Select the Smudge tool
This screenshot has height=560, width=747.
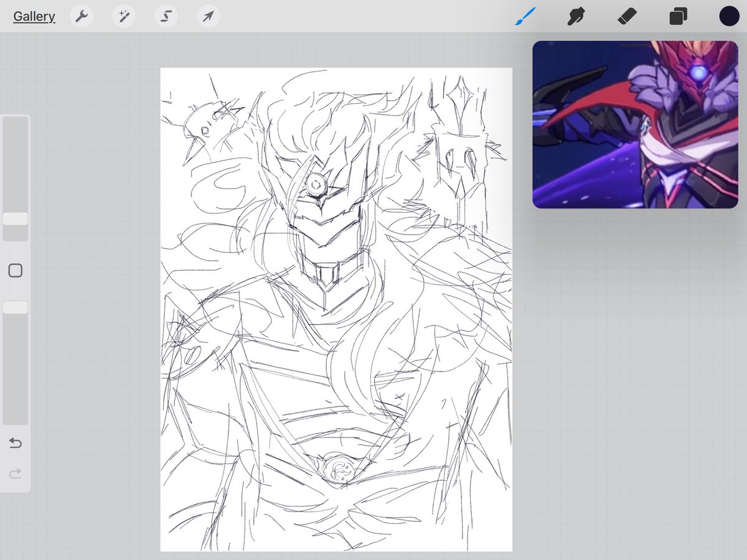point(576,17)
